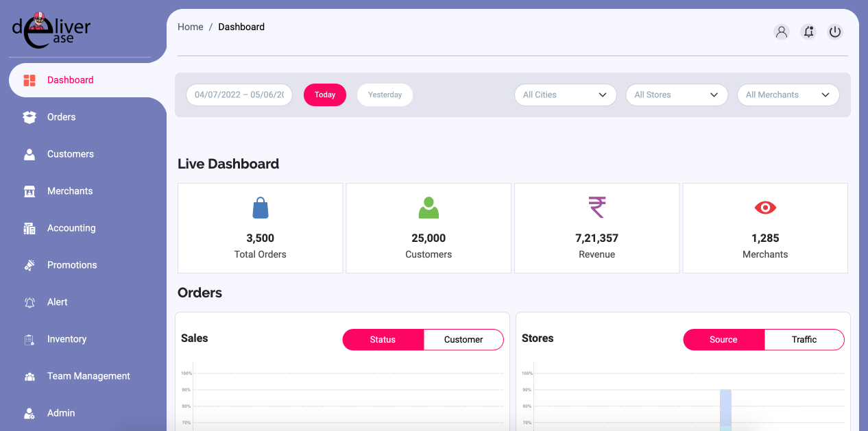Switch Sales chart to Customer view
Viewport: 868px width, 431px height.
pos(463,340)
